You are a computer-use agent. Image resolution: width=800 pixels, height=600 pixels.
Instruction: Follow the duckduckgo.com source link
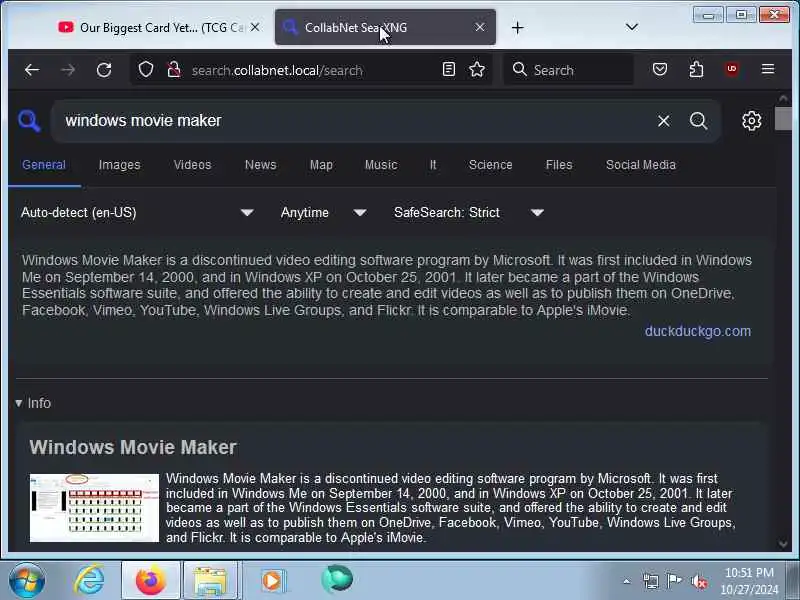tap(697, 331)
